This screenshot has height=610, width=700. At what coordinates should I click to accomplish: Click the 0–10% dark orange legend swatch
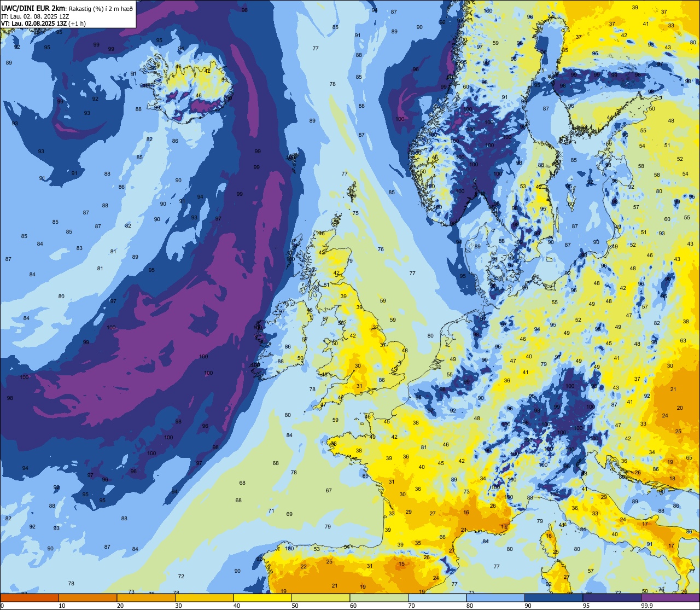(x=30, y=597)
